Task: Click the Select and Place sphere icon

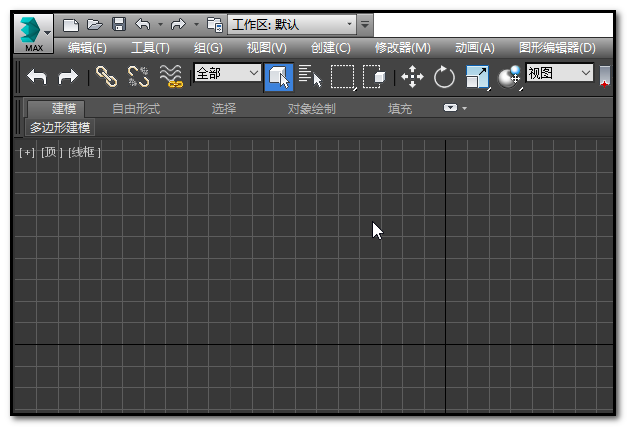Action: click(x=509, y=77)
